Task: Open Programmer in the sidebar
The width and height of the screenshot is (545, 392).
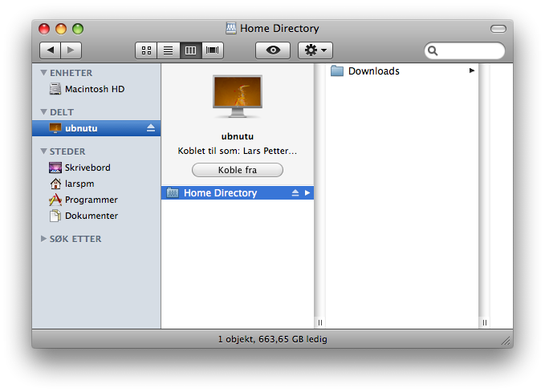Action: (96, 200)
